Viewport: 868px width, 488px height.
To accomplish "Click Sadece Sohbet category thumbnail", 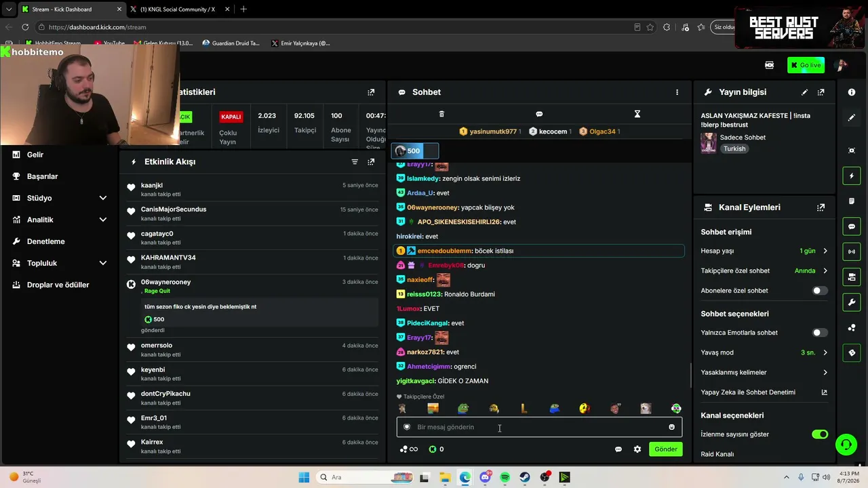I will tap(708, 143).
